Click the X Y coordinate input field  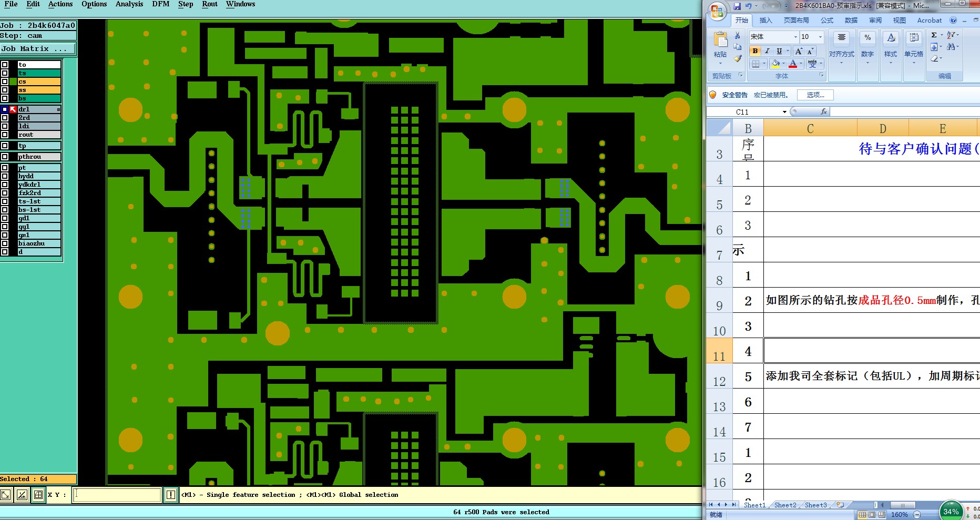coord(117,495)
